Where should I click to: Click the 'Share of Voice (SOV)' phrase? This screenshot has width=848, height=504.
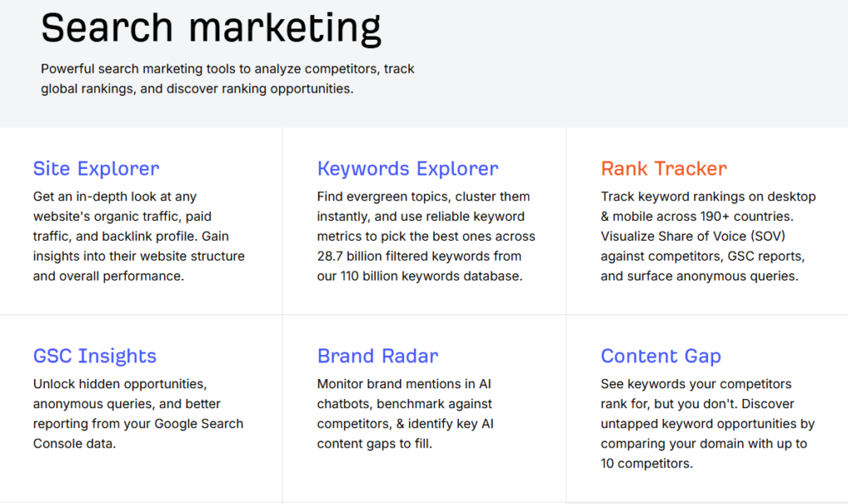(x=722, y=237)
